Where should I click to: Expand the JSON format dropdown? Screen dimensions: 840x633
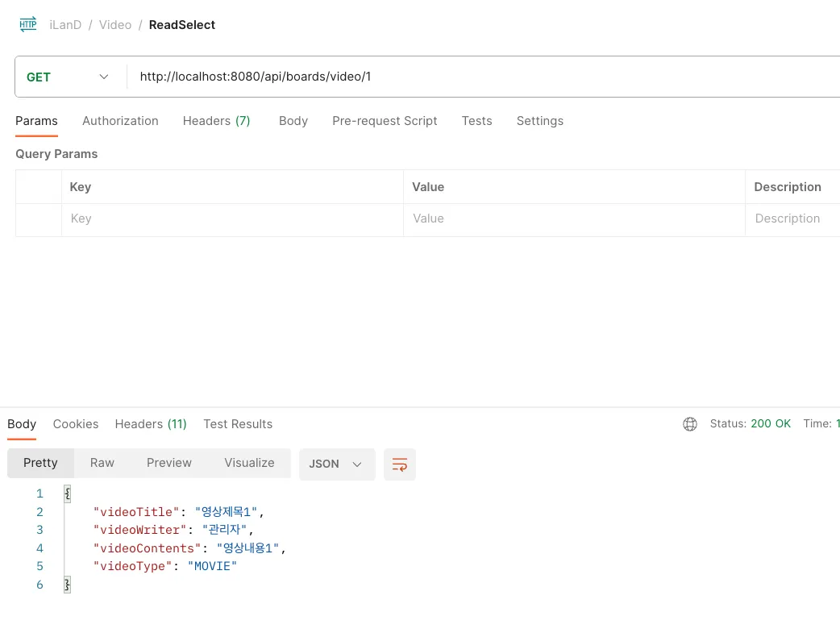point(336,464)
